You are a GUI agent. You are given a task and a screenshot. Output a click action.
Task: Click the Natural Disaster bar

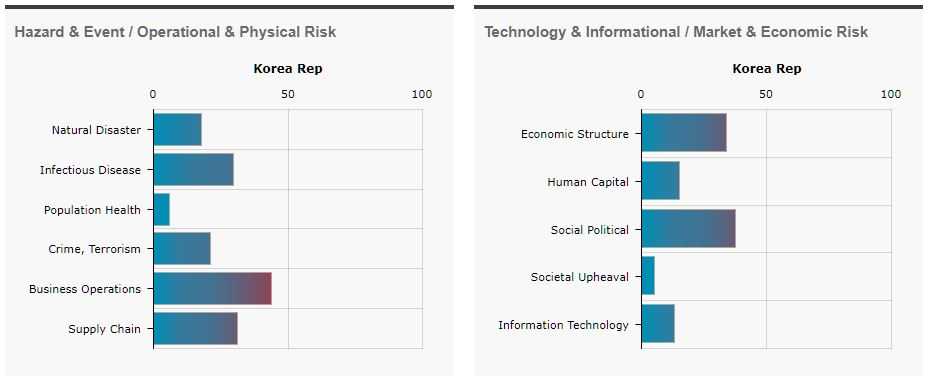[177, 130]
